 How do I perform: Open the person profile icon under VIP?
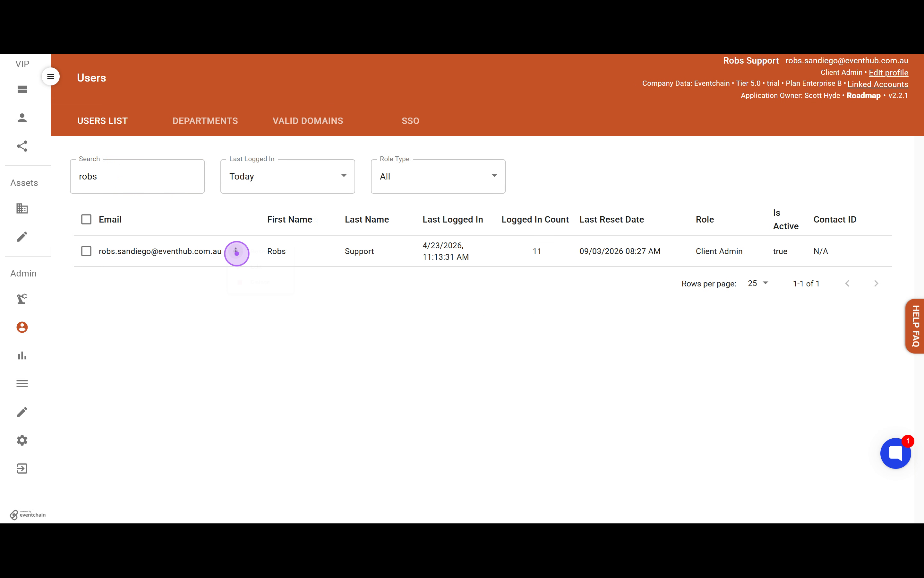click(x=22, y=118)
